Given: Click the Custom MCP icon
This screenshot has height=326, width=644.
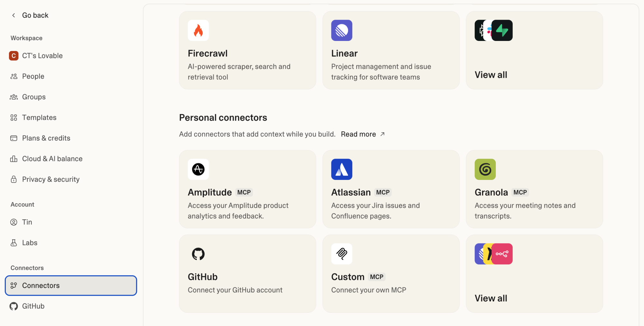Looking at the screenshot, I should point(342,254).
